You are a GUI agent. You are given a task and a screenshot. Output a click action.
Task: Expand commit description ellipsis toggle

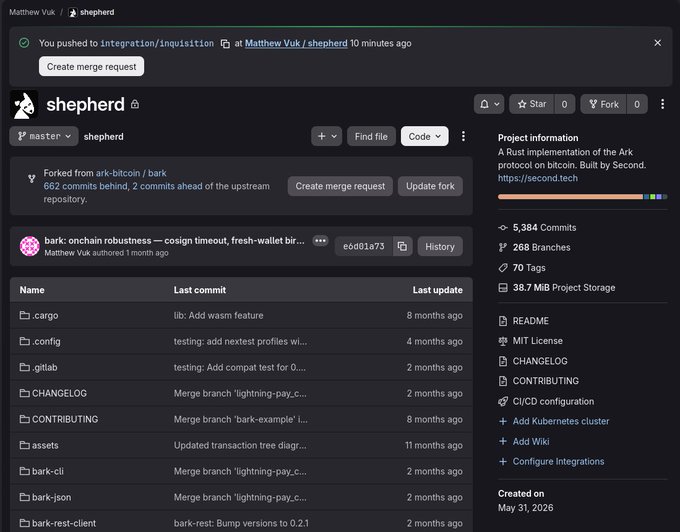pyautogui.click(x=320, y=241)
